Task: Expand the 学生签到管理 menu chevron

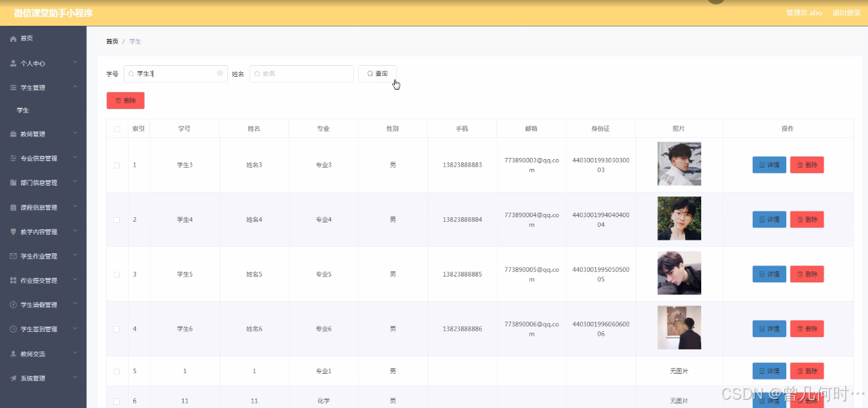Action: point(75,328)
